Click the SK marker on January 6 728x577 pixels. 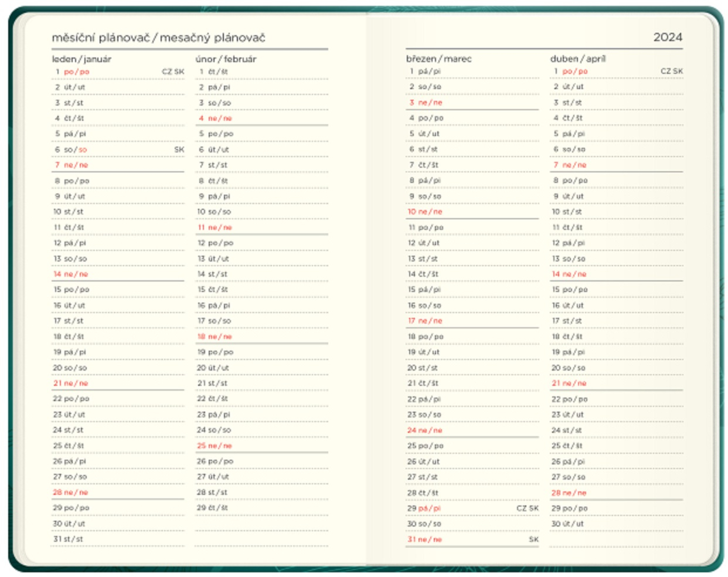[179, 150]
